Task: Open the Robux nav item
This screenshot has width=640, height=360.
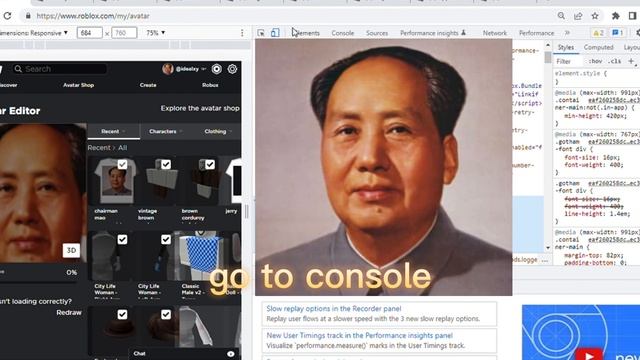Action: (210, 85)
